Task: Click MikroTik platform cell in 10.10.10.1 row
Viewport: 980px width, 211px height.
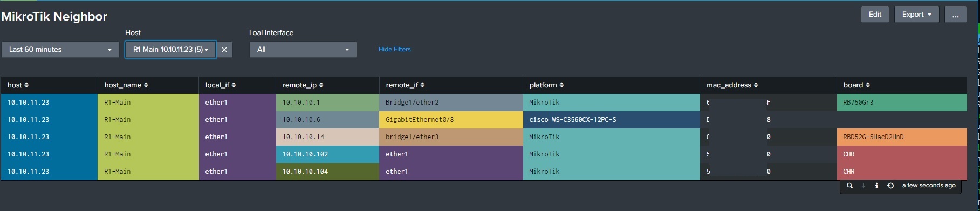Action: coord(612,103)
